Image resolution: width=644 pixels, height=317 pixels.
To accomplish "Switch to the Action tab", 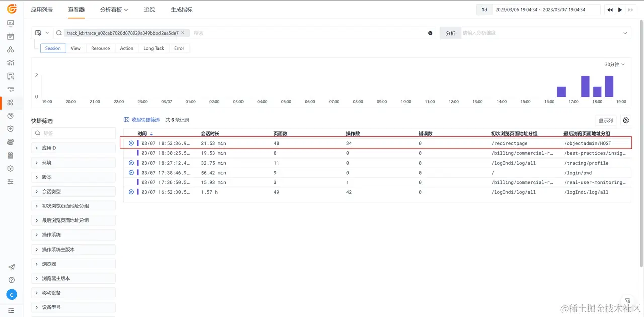I will [127, 48].
